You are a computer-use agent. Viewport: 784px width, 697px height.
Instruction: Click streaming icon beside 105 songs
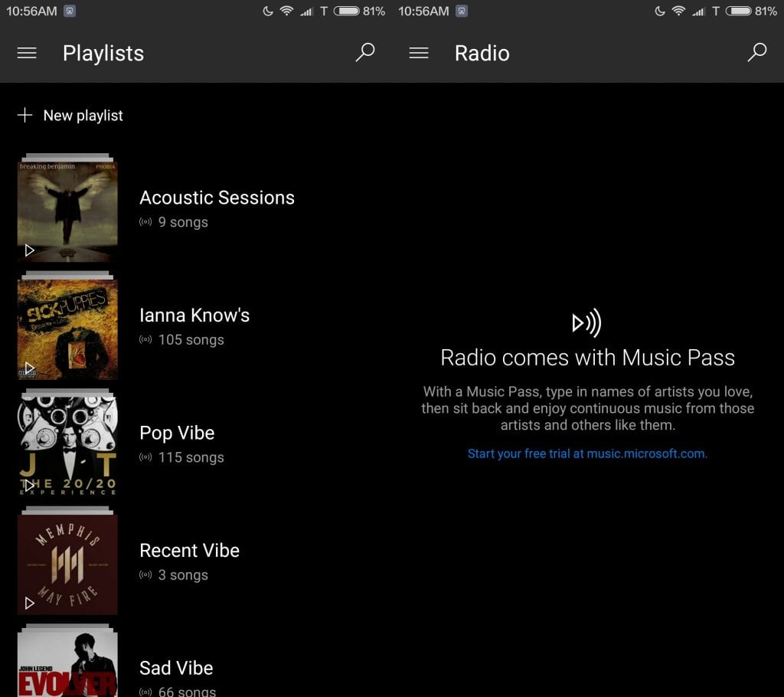tap(145, 339)
